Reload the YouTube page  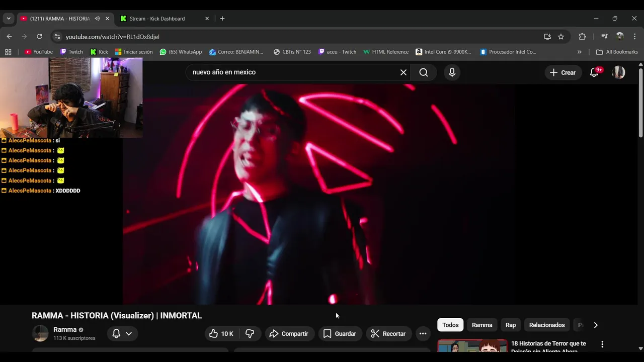[x=39, y=36]
